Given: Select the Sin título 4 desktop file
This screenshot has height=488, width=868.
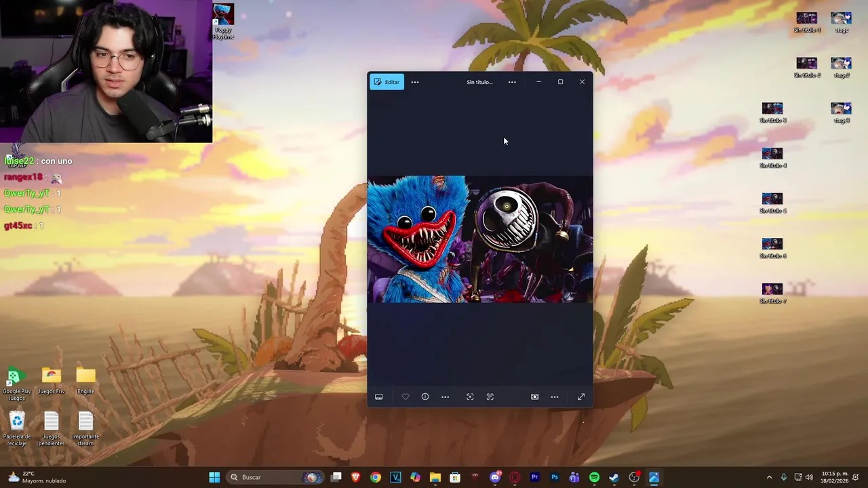Looking at the screenshot, I should 772,158.
